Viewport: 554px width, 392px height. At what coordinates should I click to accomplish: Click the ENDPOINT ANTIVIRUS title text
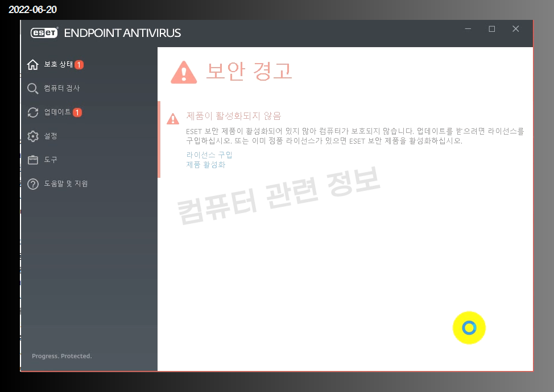pos(122,33)
